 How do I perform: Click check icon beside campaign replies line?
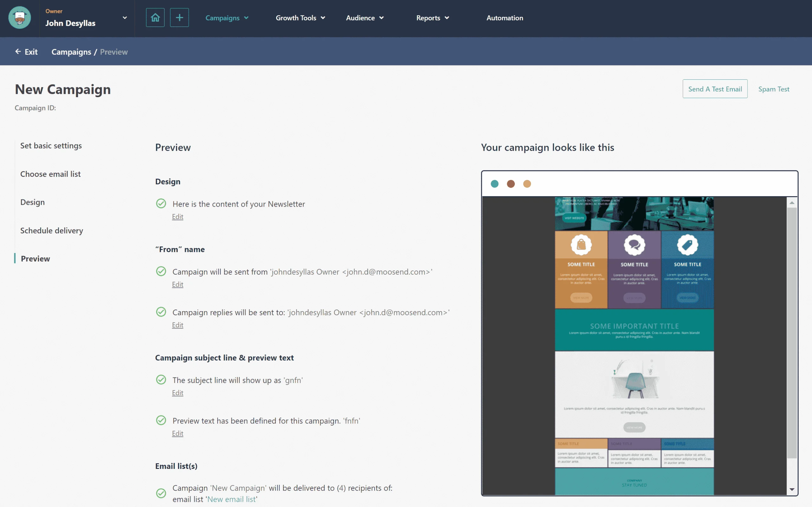tap(161, 312)
